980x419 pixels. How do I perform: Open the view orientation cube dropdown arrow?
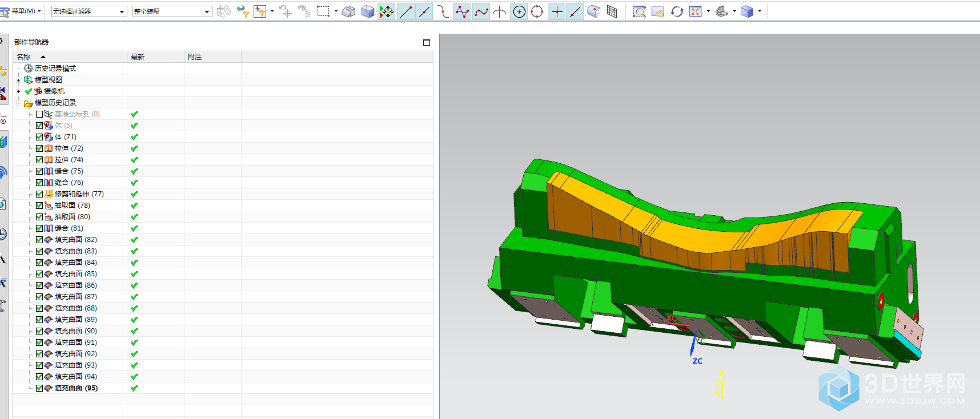[760, 11]
